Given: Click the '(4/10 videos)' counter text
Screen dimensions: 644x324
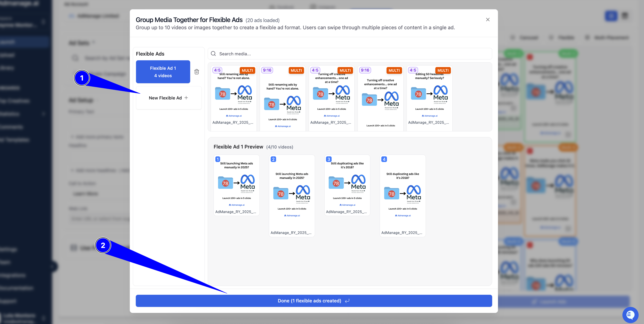Looking at the screenshot, I should tap(280, 147).
